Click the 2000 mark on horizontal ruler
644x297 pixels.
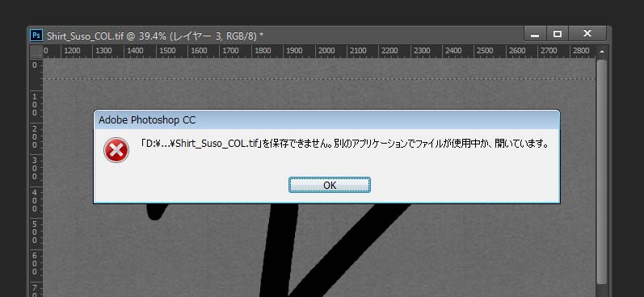(326, 51)
